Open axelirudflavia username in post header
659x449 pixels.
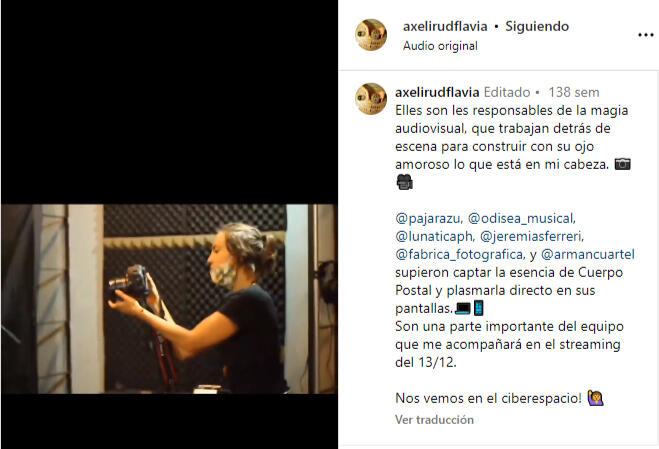tap(445, 26)
